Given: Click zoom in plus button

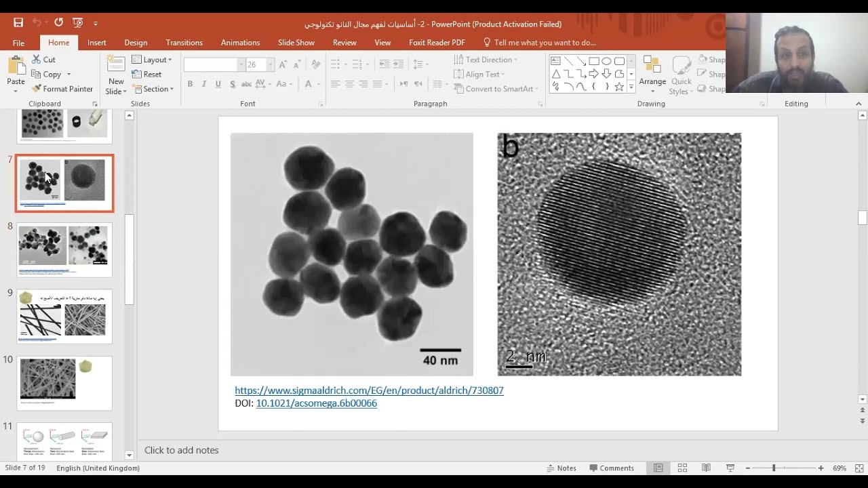Looking at the screenshot, I should [x=821, y=468].
